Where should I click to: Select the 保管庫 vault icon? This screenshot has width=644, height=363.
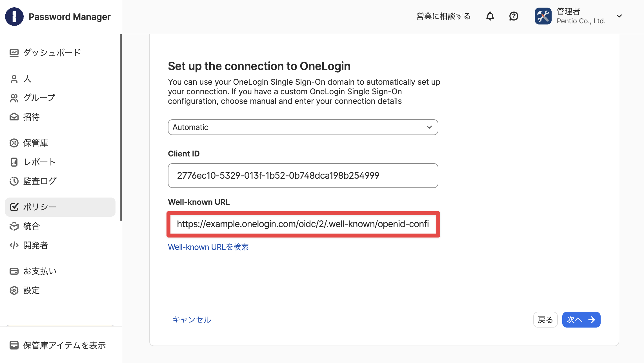point(14,143)
